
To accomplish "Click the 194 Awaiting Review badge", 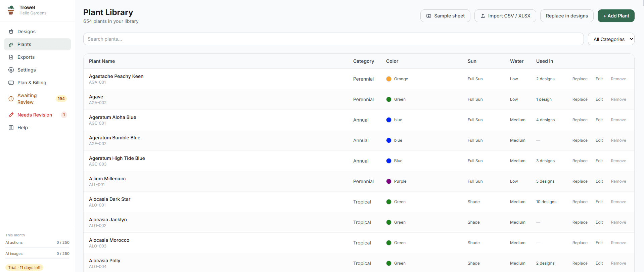I will point(61,99).
